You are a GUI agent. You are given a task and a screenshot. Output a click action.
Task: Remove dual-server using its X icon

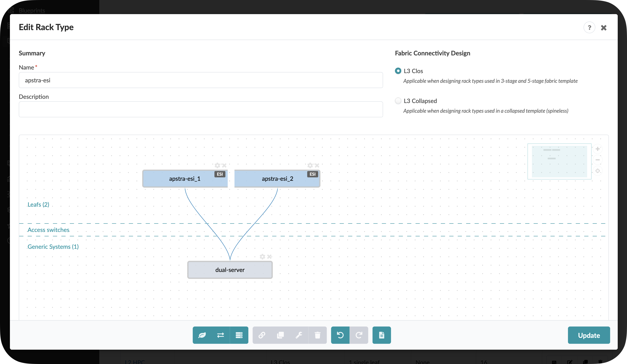269,257
